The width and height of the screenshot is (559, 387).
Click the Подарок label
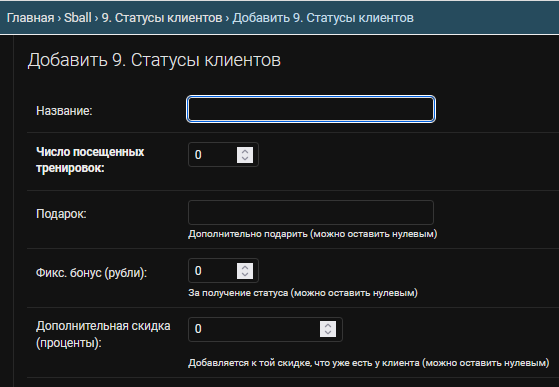point(61,214)
